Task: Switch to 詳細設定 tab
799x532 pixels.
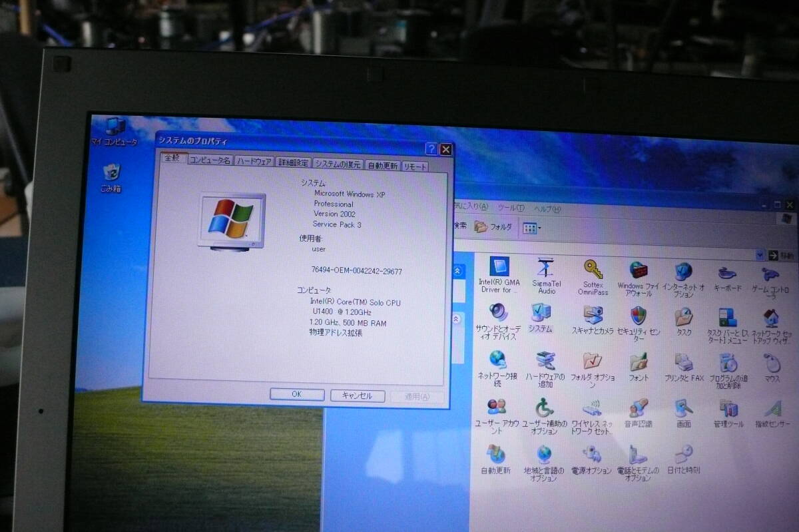Action: pos(293,163)
